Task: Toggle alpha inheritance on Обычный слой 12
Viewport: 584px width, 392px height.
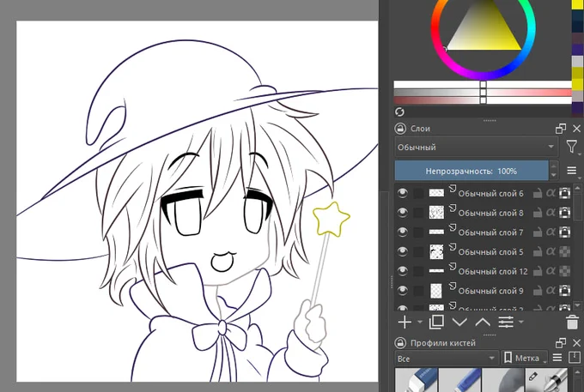Action: point(551,271)
